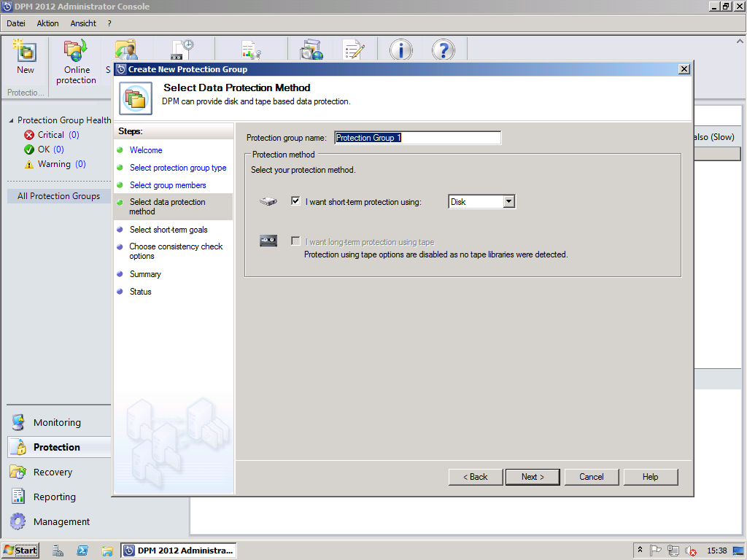Click the Critical (0) count link

(74, 135)
